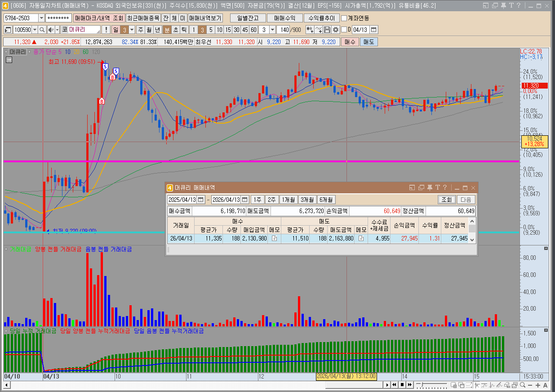Click the 잔 button next to 최근매매종목
The height and width of the screenshot is (392, 555).
[x=166, y=18]
